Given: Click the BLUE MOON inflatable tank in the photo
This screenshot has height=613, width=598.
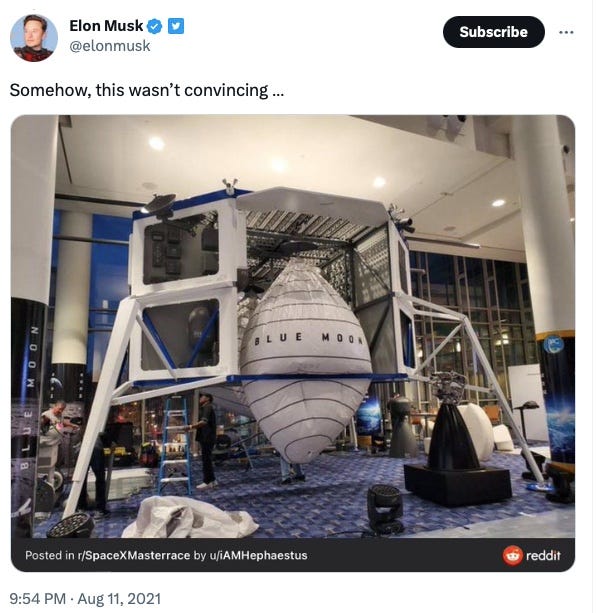Looking at the screenshot, I should tap(305, 359).
